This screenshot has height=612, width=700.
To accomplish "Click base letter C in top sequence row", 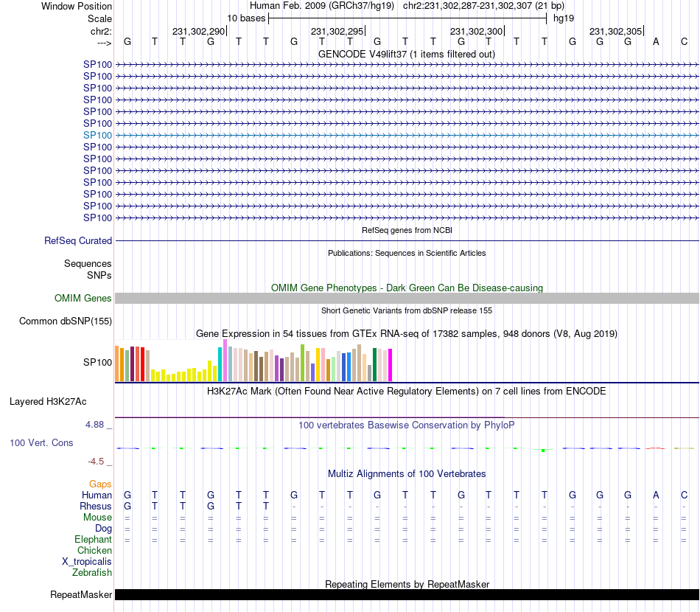I will tap(684, 41).
